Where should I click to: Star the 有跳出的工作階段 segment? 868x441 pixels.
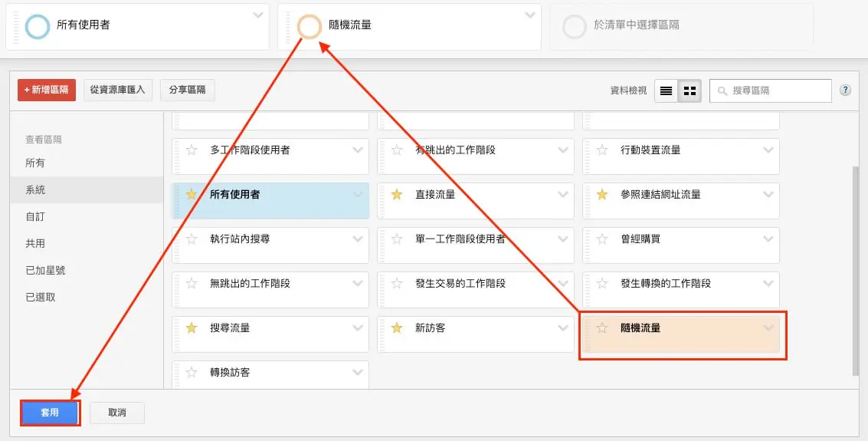[x=397, y=150]
